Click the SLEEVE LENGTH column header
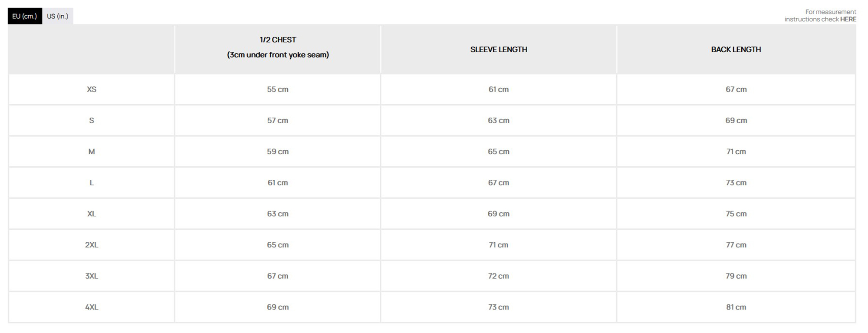Screen dimensions: 868x333 pyautogui.click(x=499, y=49)
